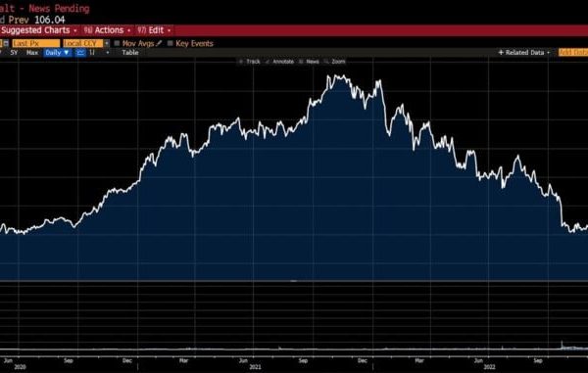Screen dimensions: 588x373
Task: Select the bar chart type icon
Action: 92,53
